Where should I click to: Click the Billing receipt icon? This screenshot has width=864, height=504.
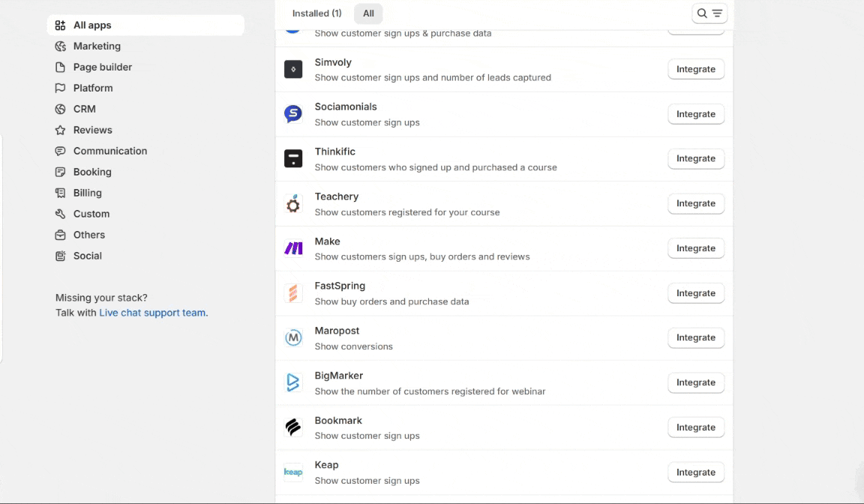pos(60,193)
